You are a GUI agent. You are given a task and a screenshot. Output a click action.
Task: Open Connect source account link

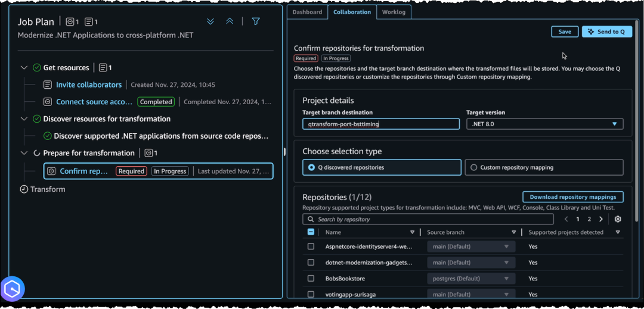[94, 102]
